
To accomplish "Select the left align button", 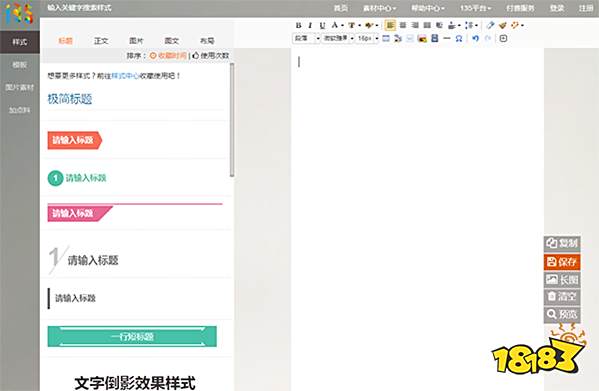I will 390,25.
